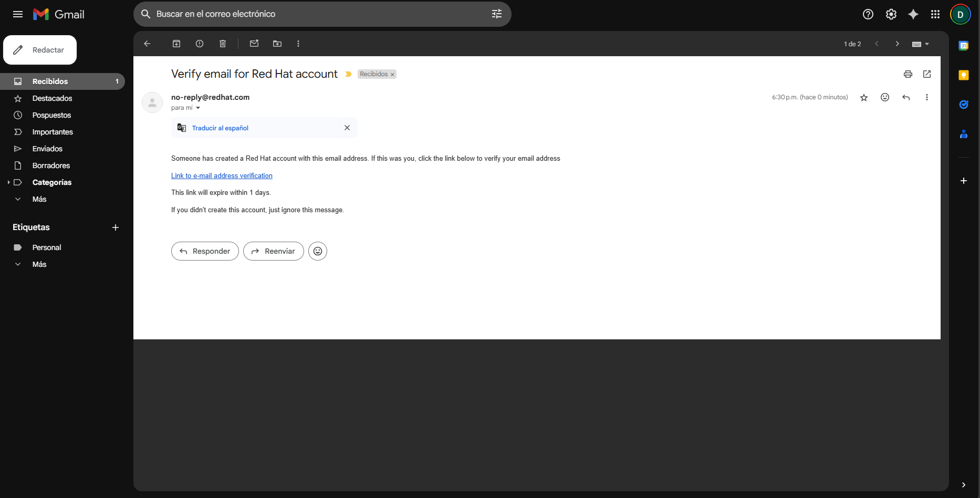Click Responder button
The width and height of the screenshot is (980, 498).
(205, 251)
